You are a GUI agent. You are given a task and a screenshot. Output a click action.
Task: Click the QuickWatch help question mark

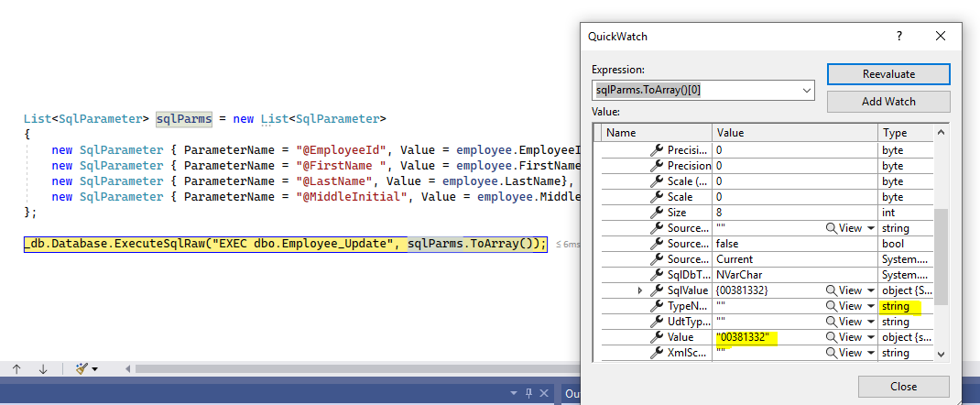pos(899,37)
